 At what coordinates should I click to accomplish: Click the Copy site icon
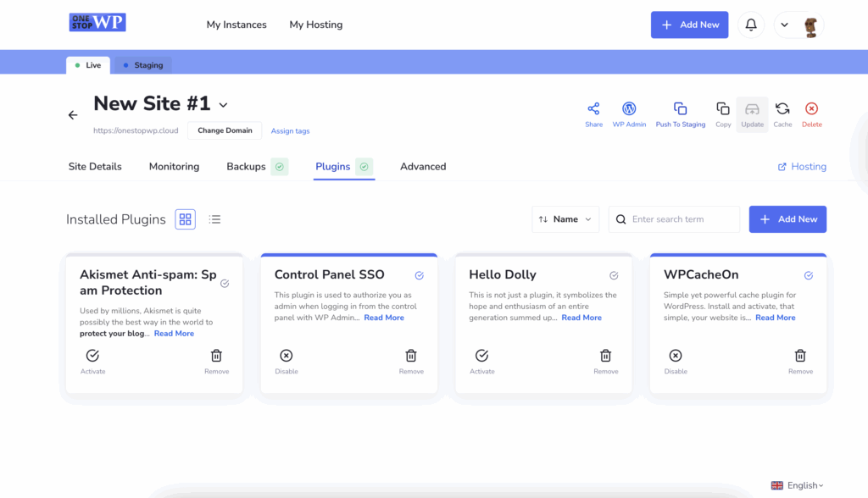pos(723,108)
